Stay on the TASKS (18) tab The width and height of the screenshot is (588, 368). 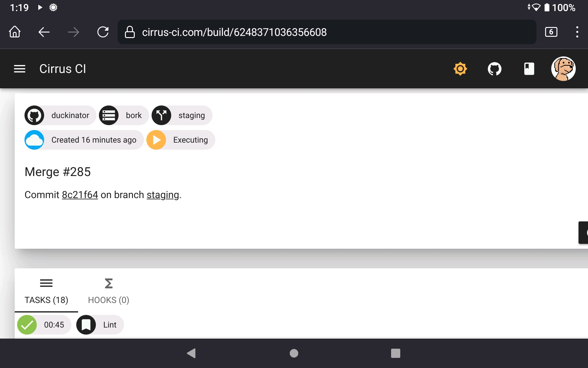pos(46,291)
